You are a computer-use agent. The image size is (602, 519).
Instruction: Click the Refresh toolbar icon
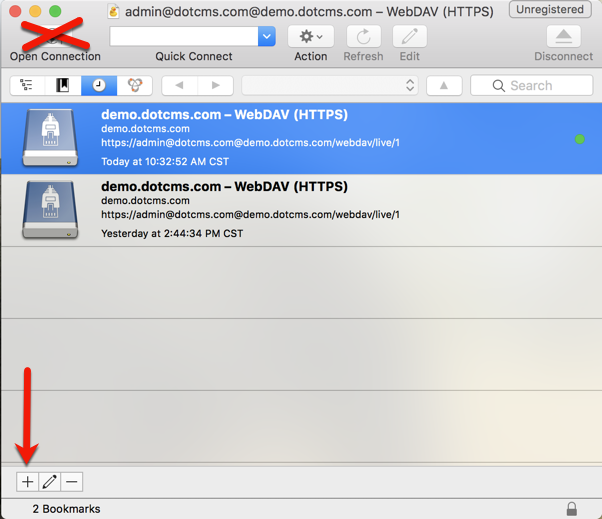tap(363, 36)
